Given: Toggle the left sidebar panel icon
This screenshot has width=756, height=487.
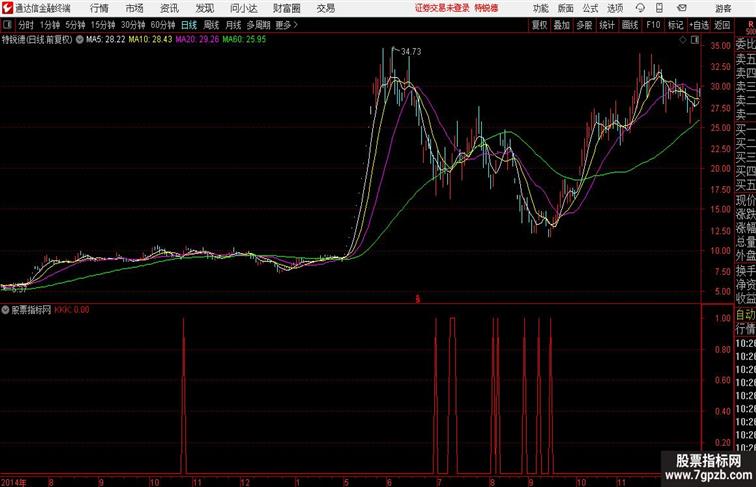Looking at the screenshot, I should pyautogui.click(x=7, y=25).
